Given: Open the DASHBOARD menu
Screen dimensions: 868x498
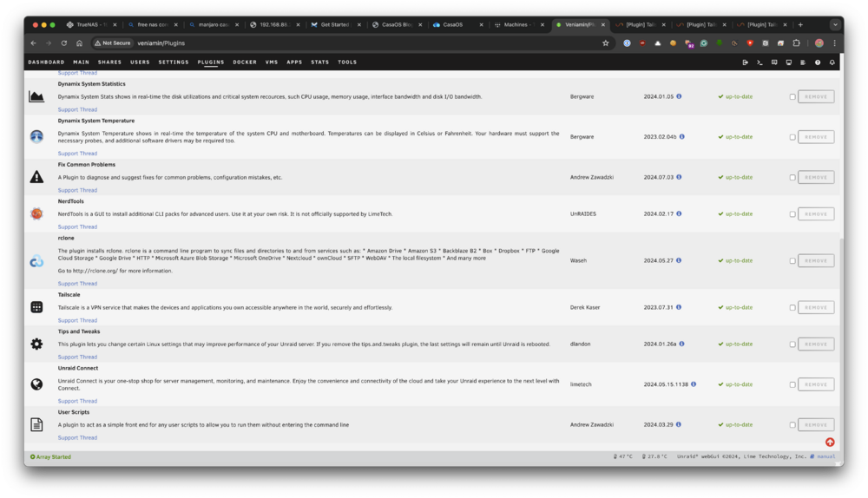Looking at the screenshot, I should [x=47, y=62].
